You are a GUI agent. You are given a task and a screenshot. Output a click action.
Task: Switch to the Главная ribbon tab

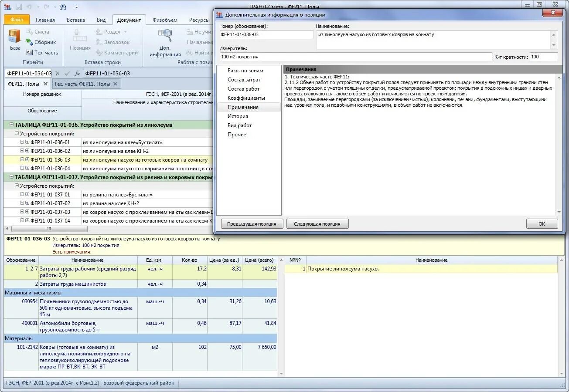45,20
